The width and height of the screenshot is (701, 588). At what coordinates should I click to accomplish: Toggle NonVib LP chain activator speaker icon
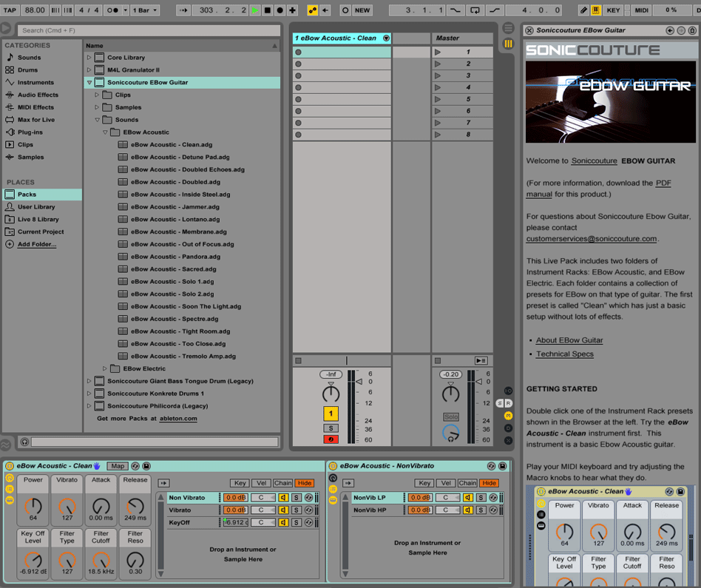(x=467, y=498)
